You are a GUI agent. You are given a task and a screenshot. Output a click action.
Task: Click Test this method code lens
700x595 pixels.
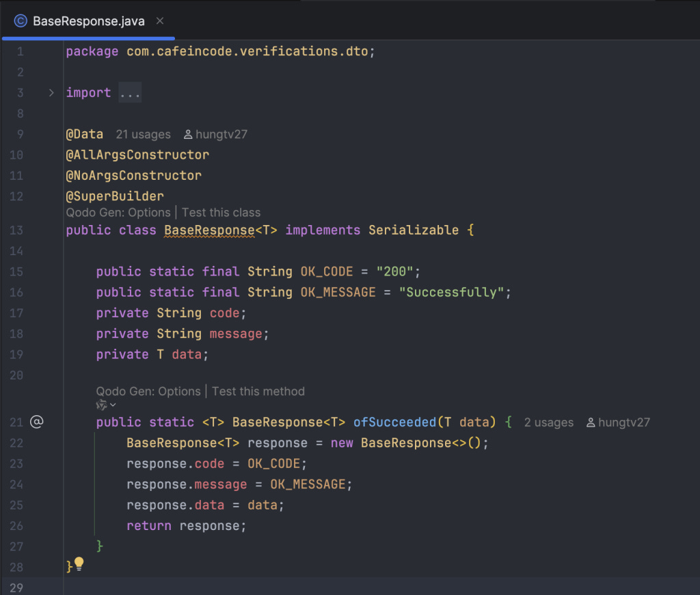tap(258, 391)
